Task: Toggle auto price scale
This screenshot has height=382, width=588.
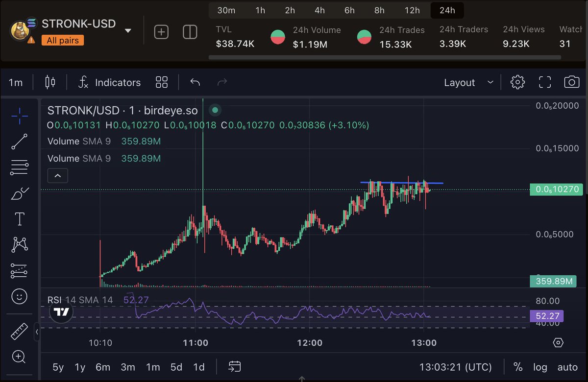Action: coord(568,367)
